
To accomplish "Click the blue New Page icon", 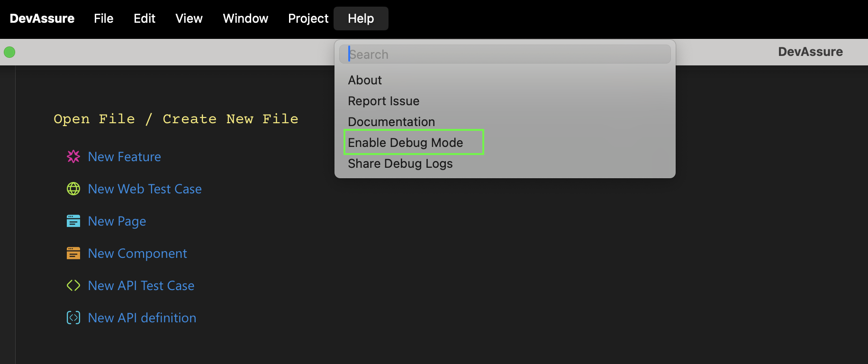I will (73, 221).
